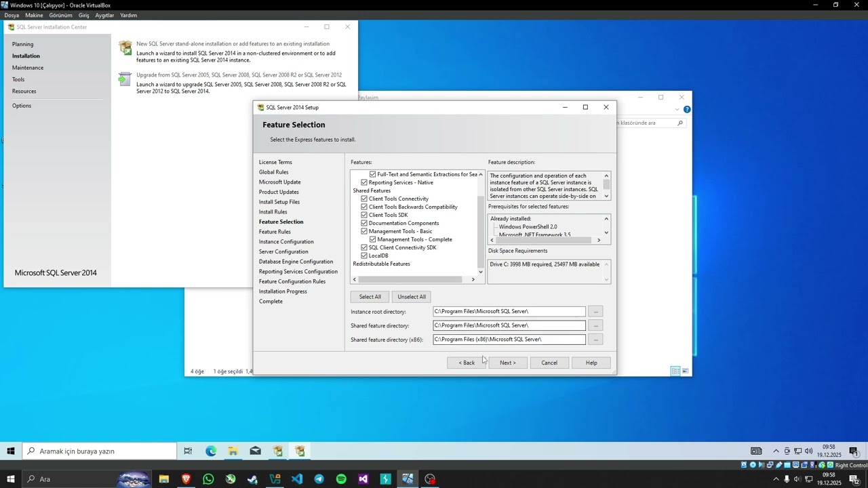Uncheck SQL Client Connectivity SDK
868x488 pixels.
pos(364,247)
